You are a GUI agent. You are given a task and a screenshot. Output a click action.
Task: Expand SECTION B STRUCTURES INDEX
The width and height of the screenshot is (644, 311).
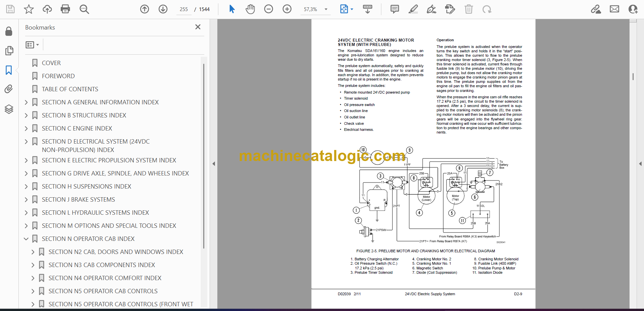click(26, 115)
